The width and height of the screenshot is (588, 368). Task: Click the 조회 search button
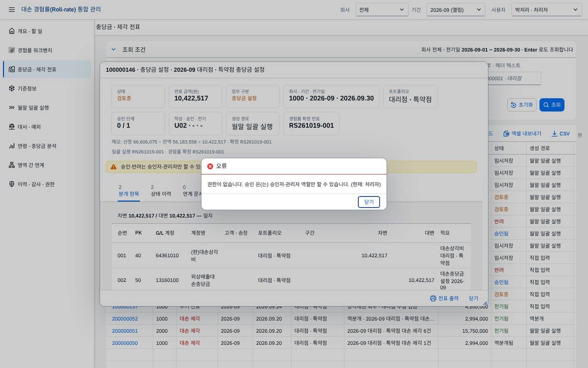pos(552,105)
